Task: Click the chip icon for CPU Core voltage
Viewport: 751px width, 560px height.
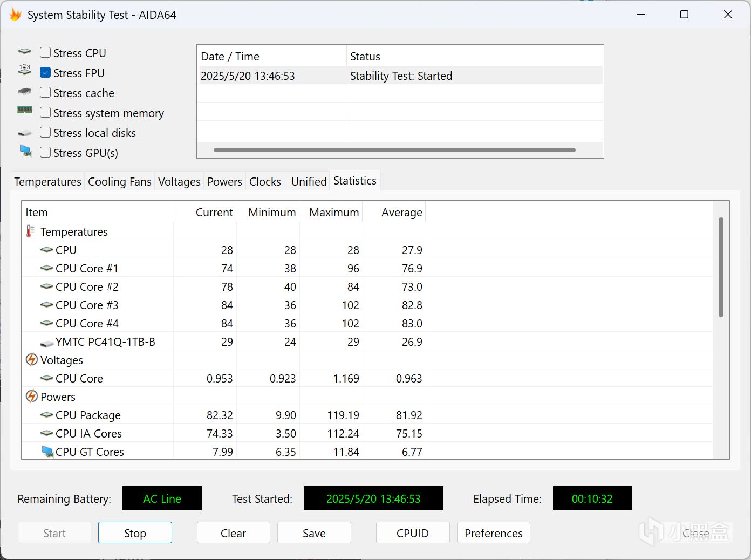Action: point(47,378)
